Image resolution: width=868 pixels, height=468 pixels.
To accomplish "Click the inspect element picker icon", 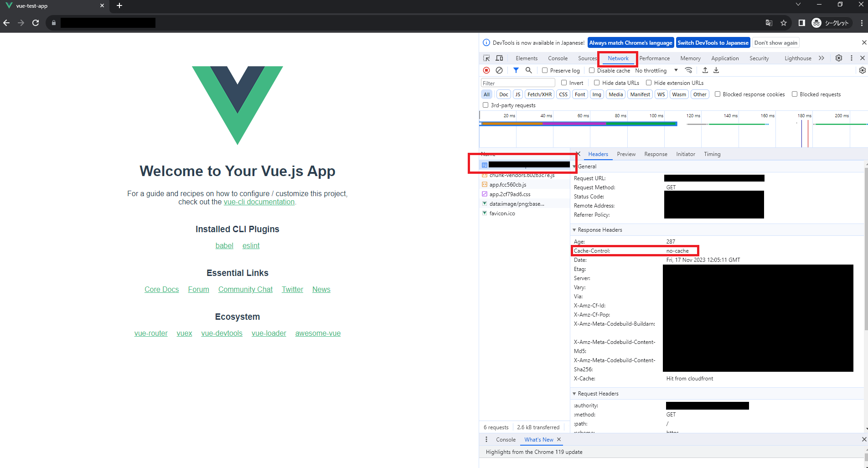I will click(x=486, y=58).
